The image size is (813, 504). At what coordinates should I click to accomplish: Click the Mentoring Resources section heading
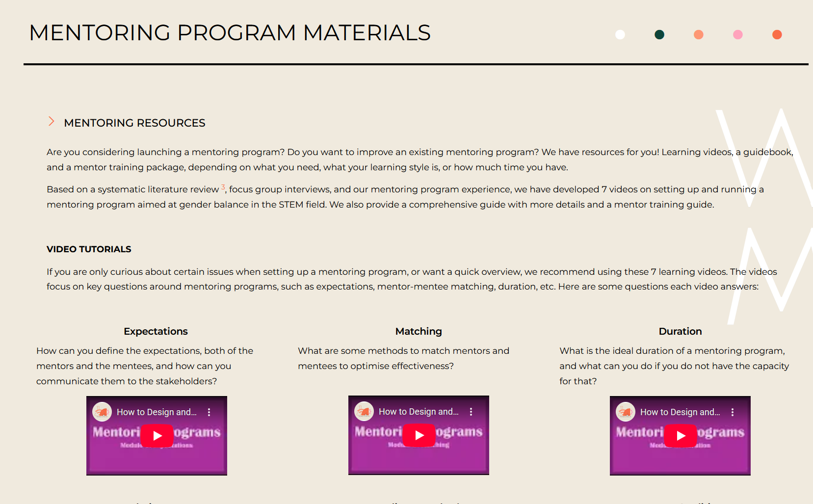pyautogui.click(x=134, y=123)
